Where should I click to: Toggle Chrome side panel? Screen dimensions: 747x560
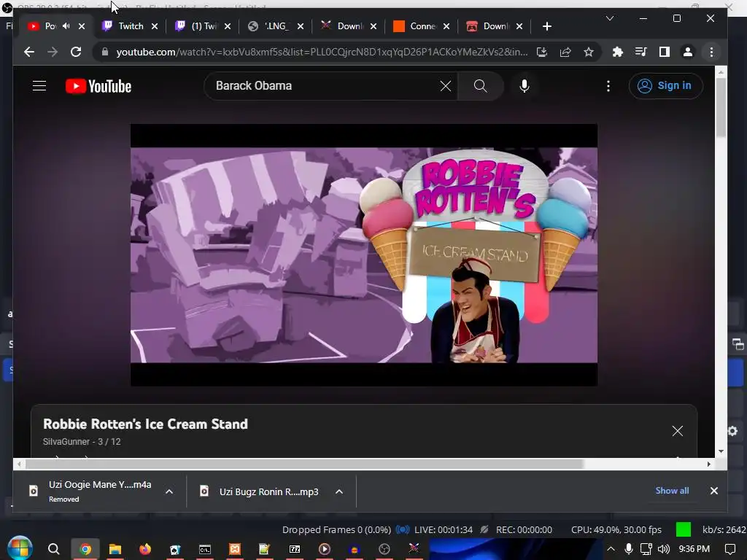[664, 52]
